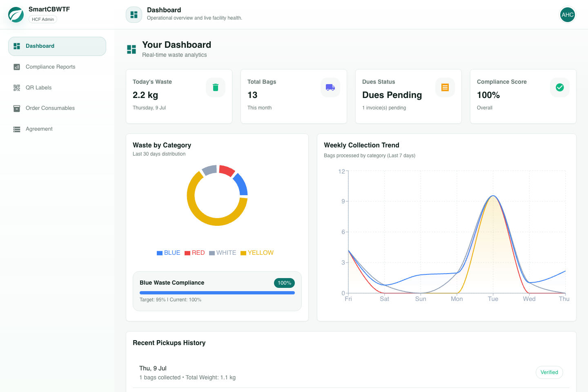
Task: Click the SmartCBWTF leaf logo
Action: point(16,14)
